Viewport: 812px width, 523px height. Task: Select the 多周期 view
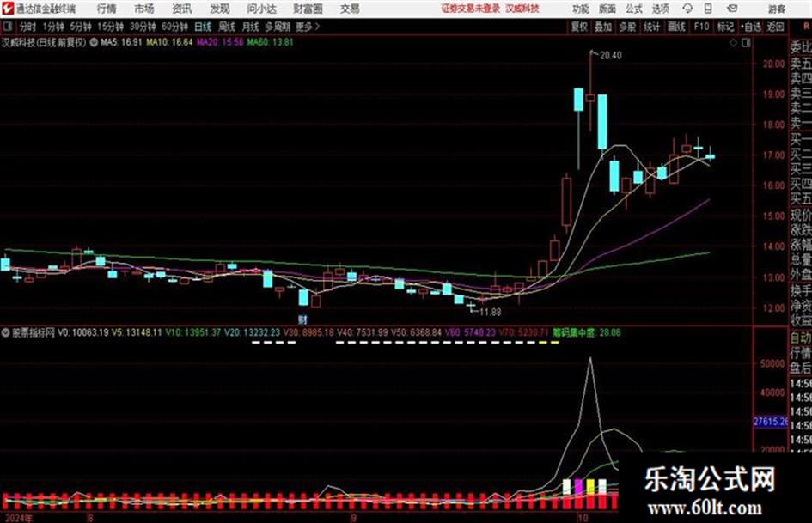coord(278,27)
